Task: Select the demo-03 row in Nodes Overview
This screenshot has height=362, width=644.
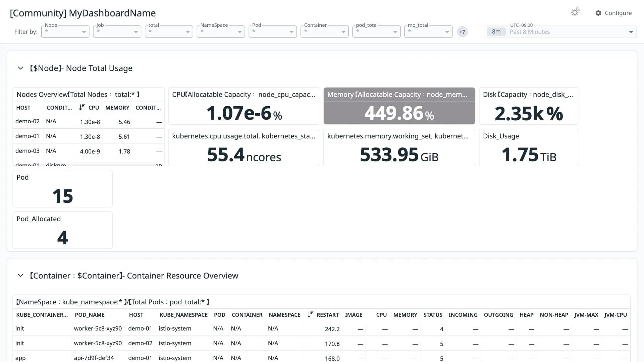Action: pos(89,151)
